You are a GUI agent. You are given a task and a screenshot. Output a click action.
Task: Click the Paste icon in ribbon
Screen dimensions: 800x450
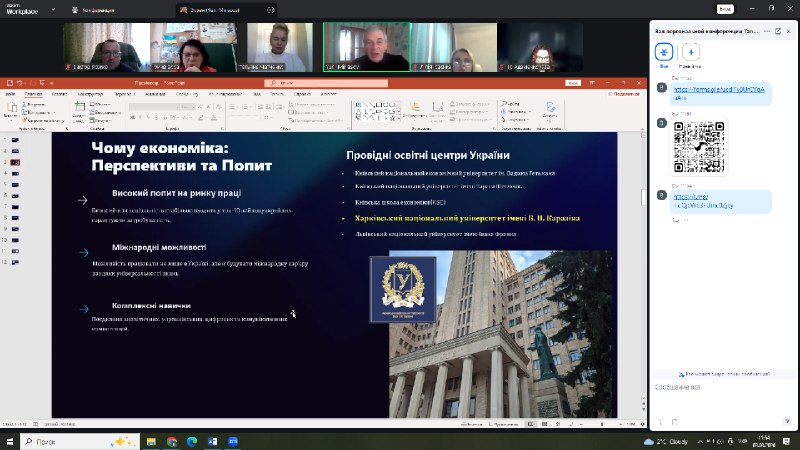coord(11,112)
